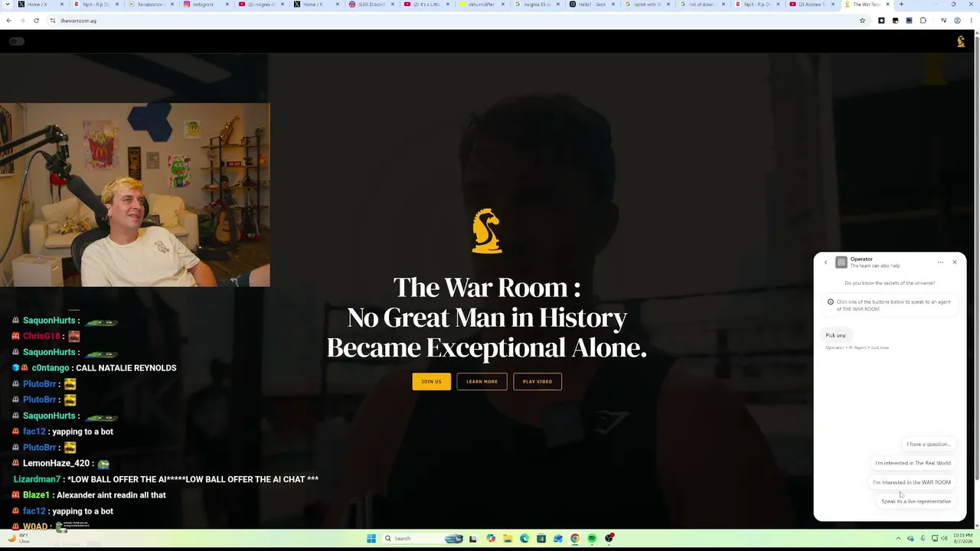
Task: Open the Chrome profile avatar
Action: click(x=957, y=21)
